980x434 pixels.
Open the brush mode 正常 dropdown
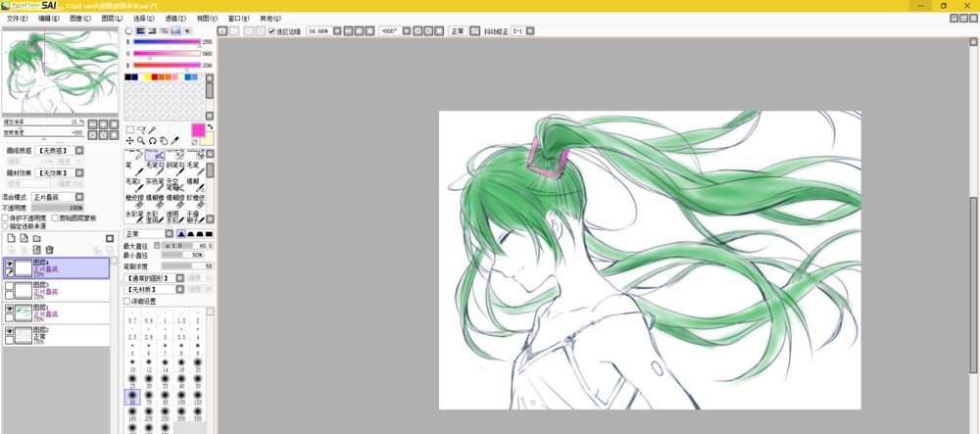169,233
